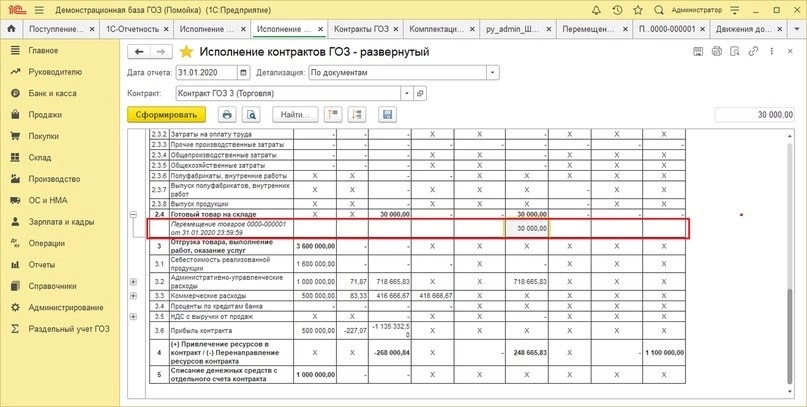Open the Детализация dropdown list

[493, 73]
